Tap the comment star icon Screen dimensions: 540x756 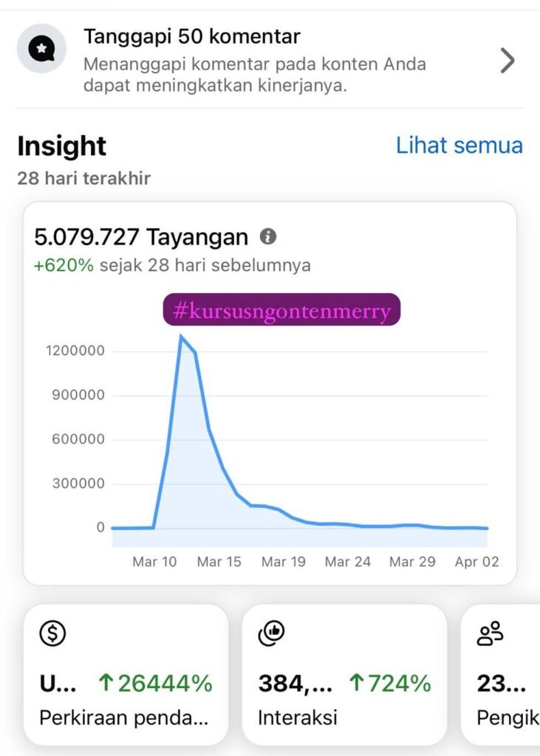pos(41,49)
